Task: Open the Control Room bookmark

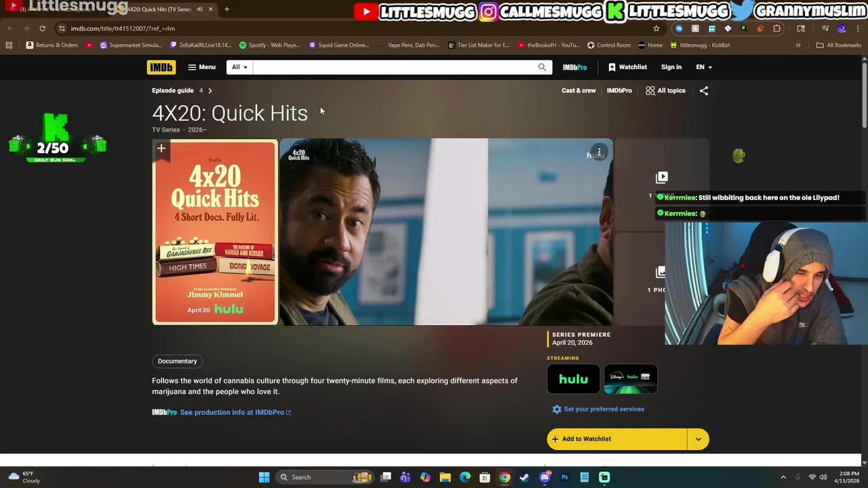Action: [609, 45]
